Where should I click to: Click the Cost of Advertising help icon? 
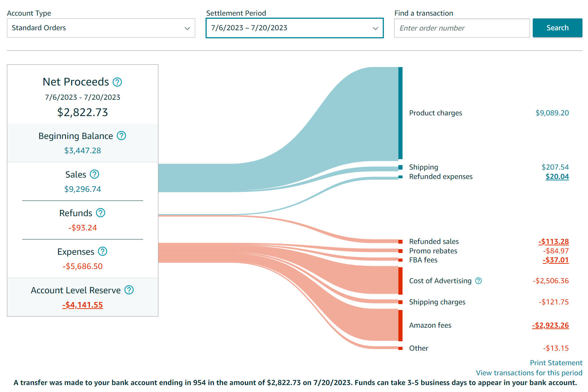pyautogui.click(x=478, y=281)
